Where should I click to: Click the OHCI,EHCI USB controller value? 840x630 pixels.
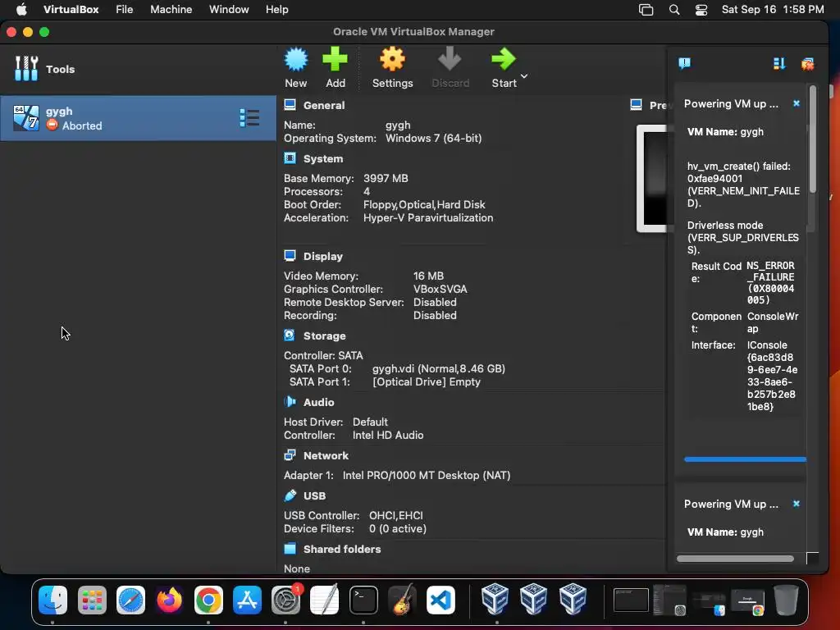click(396, 515)
